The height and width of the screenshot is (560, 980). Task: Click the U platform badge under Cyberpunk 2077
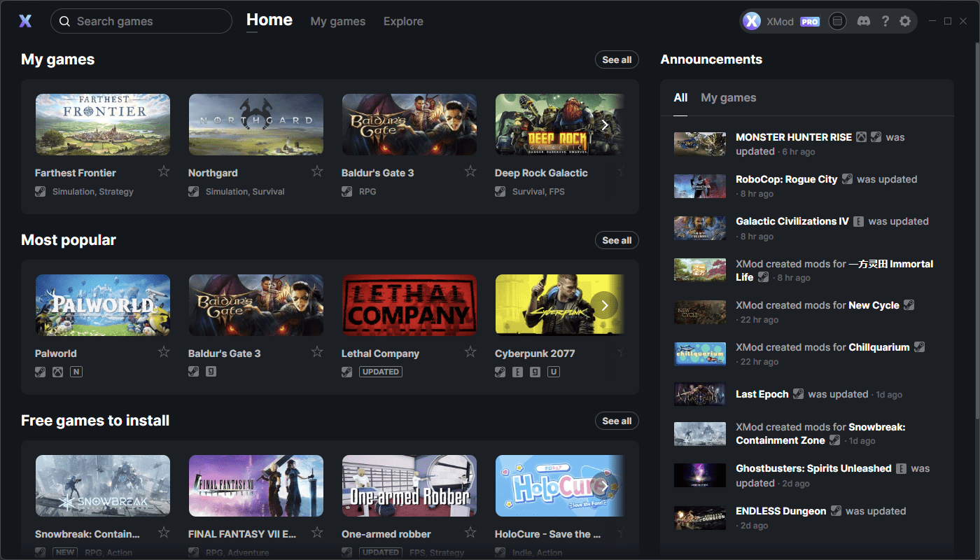554,372
